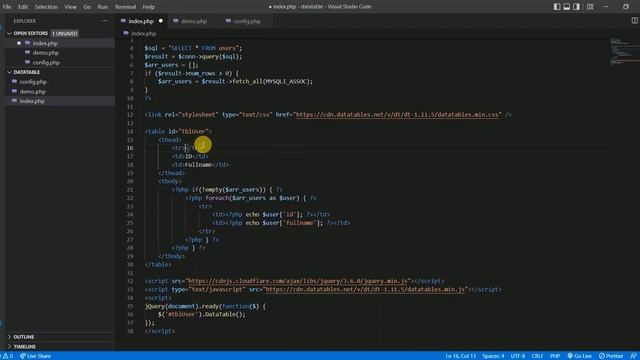Open Edit menu
This screenshot has height=360, width=640.
[x=23, y=7]
